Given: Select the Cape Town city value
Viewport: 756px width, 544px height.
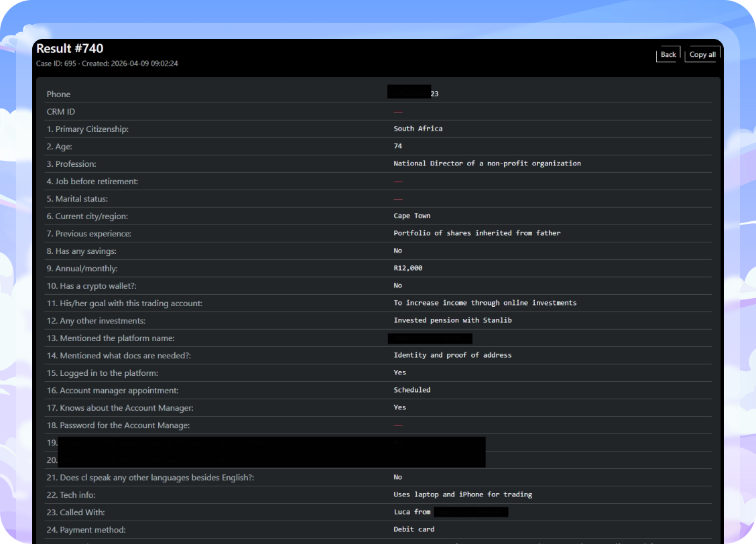Looking at the screenshot, I should [x=412, y=216].
